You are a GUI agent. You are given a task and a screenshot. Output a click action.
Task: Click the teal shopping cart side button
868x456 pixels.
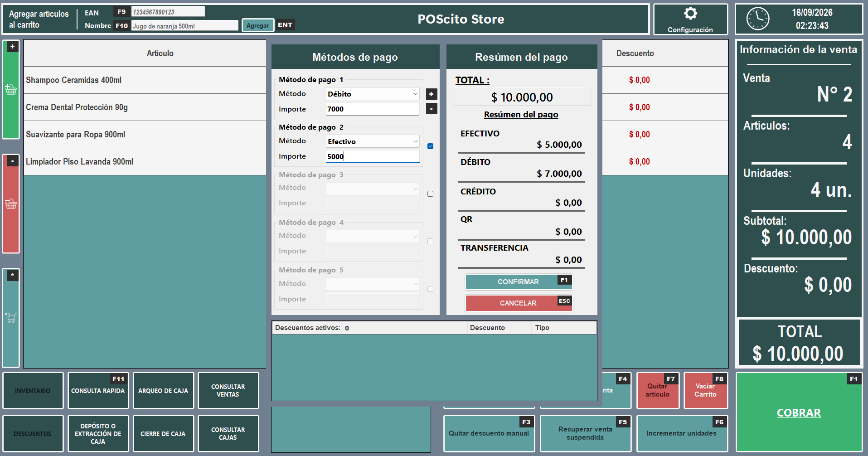click(x=11, y=318)
